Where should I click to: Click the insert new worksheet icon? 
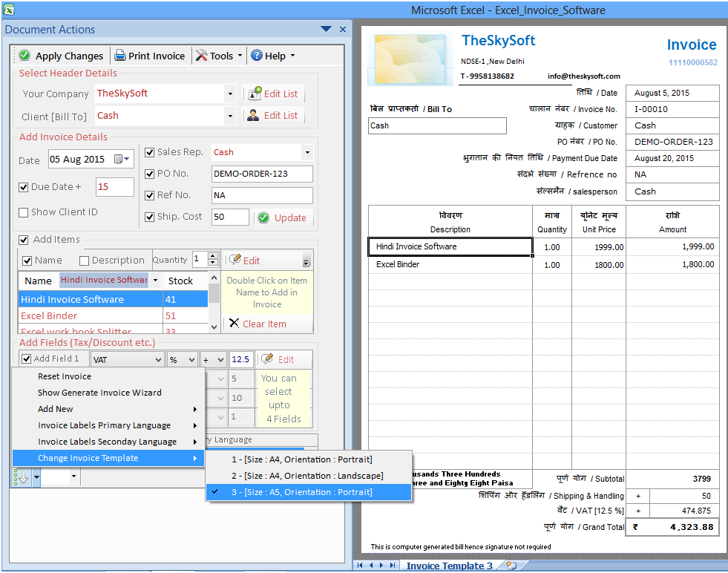pos(511,565)
